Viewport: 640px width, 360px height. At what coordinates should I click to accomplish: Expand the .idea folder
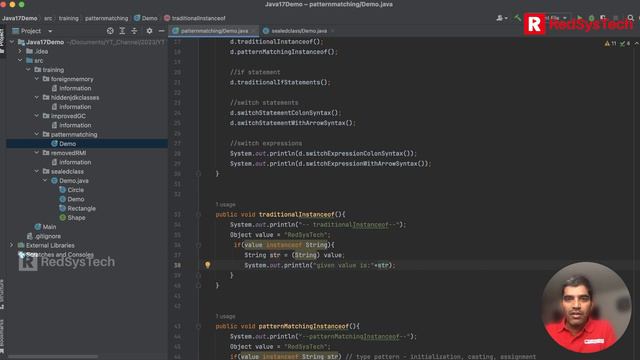pyautogui.click(x=20, y=51)
